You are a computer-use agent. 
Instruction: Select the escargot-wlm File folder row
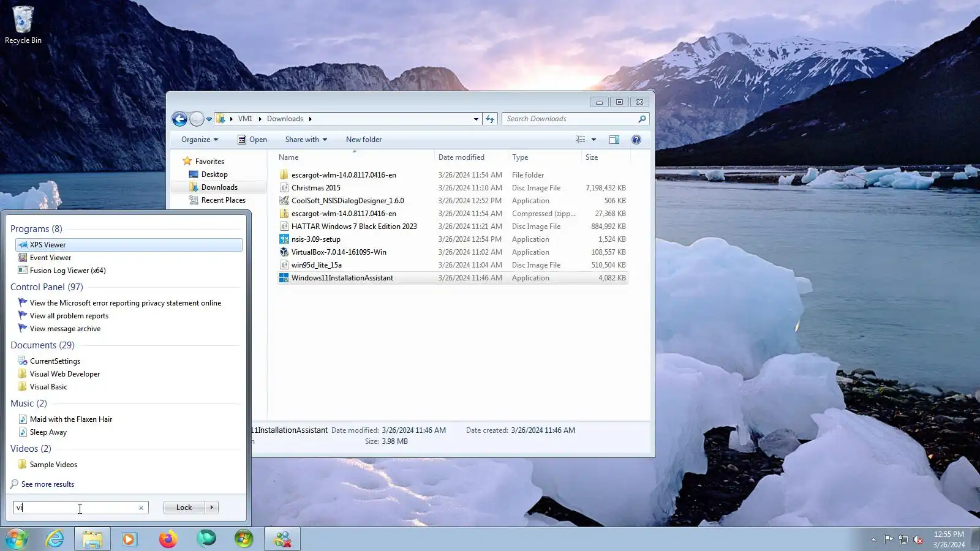(x=453, y=175)
